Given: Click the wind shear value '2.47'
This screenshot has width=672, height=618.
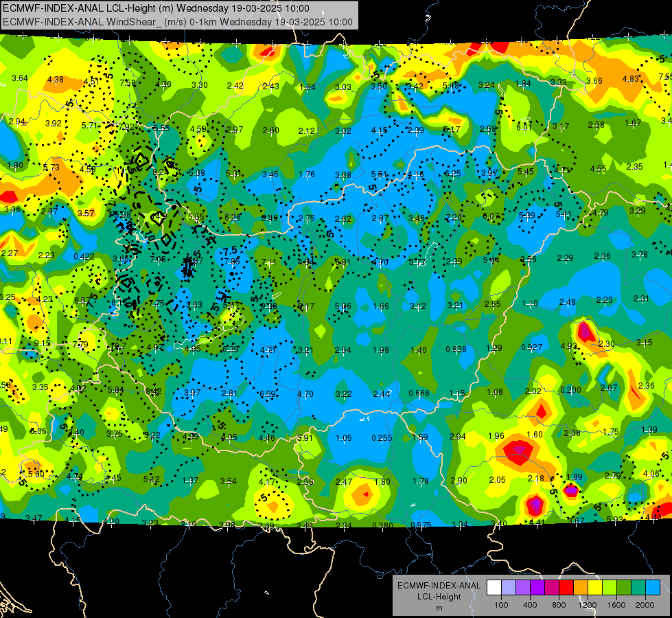Looking at the screenshot, I should [344, 481].
